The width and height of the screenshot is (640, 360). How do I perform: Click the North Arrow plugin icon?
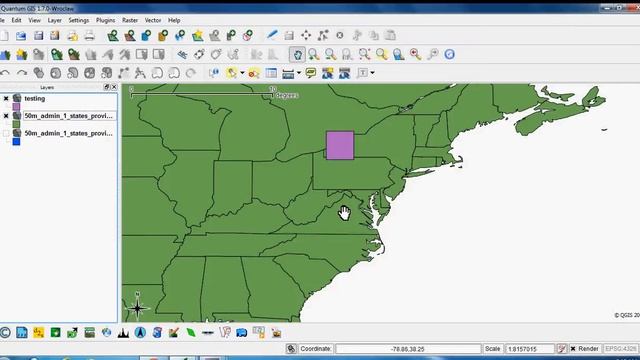click(140, 333)
